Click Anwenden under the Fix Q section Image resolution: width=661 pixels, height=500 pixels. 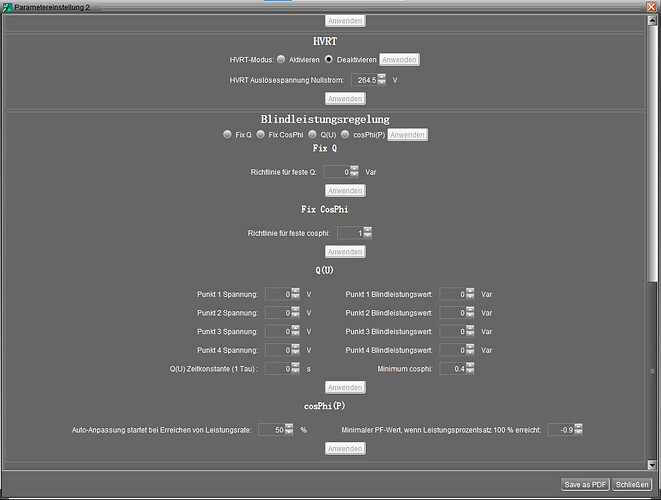coord(345,191)
